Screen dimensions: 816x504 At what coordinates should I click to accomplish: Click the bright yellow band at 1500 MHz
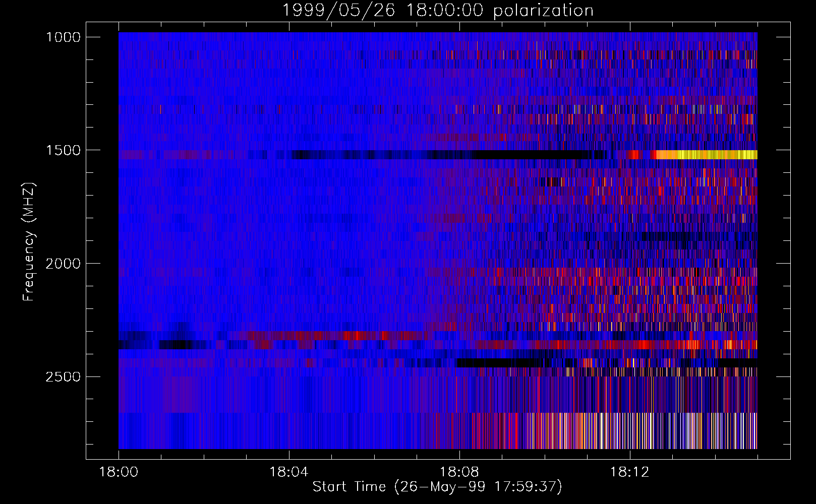[706, 155]
